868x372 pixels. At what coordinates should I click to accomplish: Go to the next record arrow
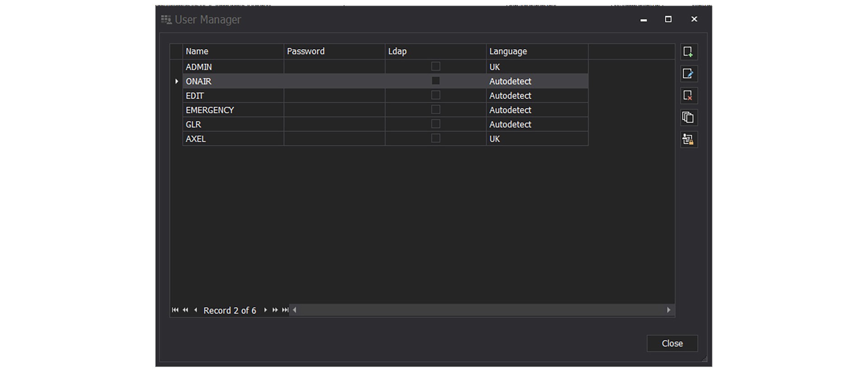click(x=265, y=310)
